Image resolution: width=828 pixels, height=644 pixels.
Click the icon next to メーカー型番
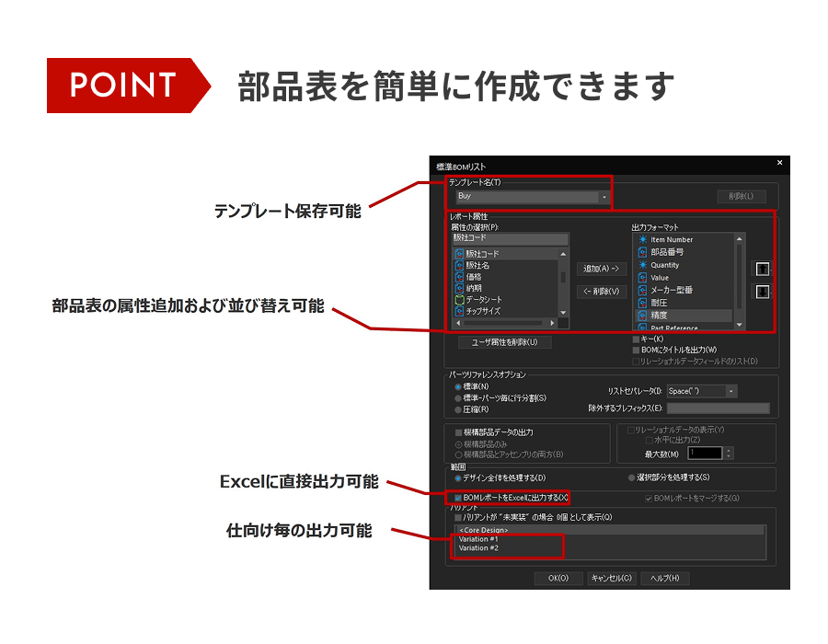click(643, 291)
